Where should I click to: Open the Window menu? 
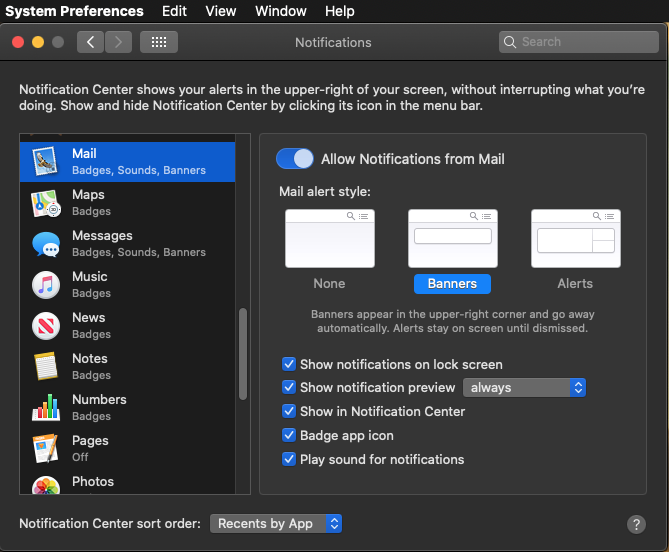coord(281,11)
